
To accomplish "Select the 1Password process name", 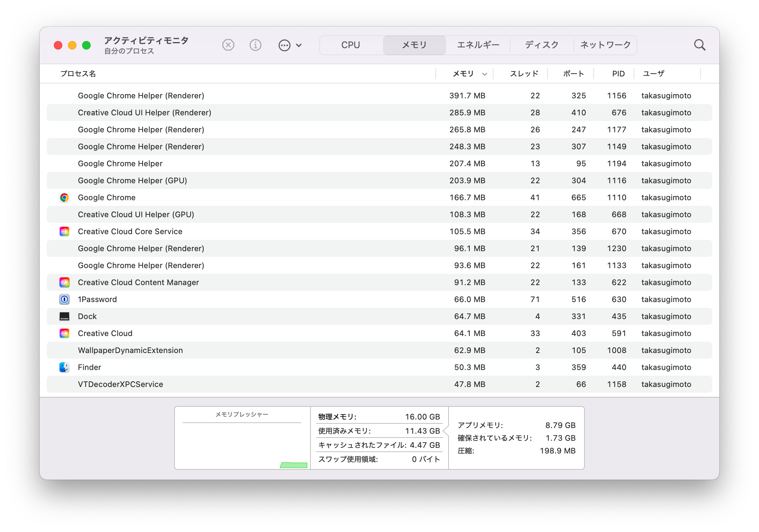I will tap(97, 299).
